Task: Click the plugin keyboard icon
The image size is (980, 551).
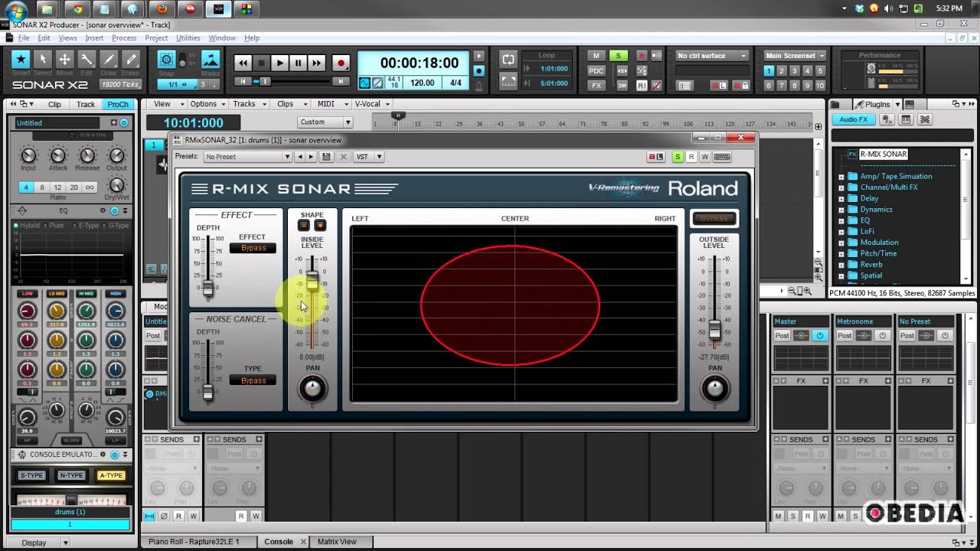Action: 721,157
